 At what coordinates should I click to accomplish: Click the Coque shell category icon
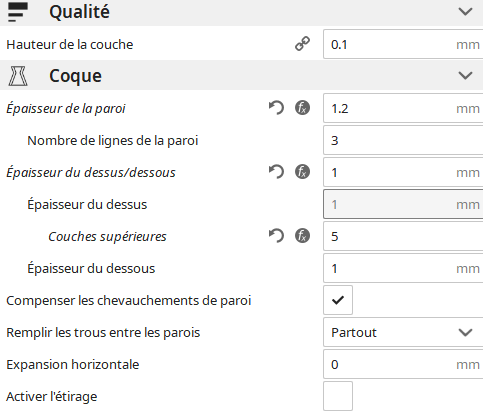click(x=18, y=76)
